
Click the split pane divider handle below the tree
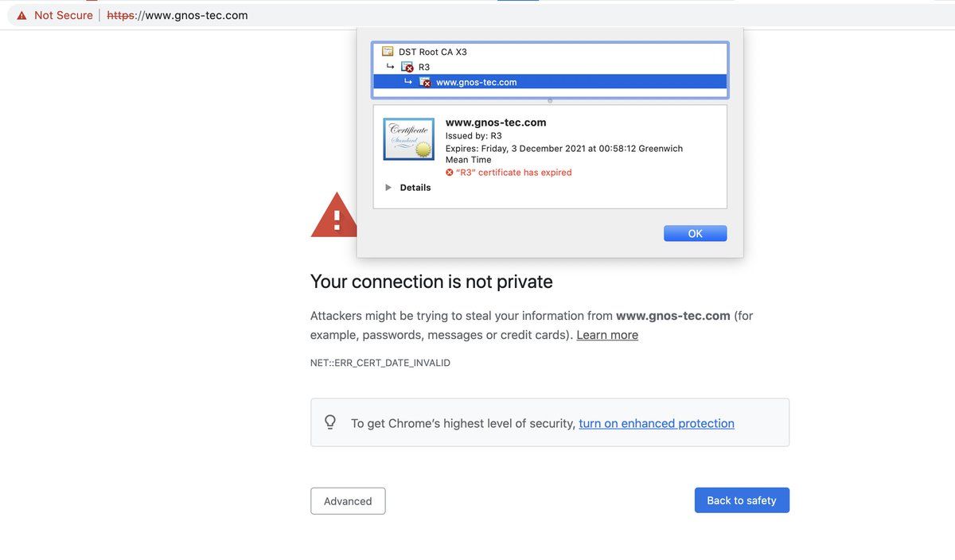click(550, 101)
